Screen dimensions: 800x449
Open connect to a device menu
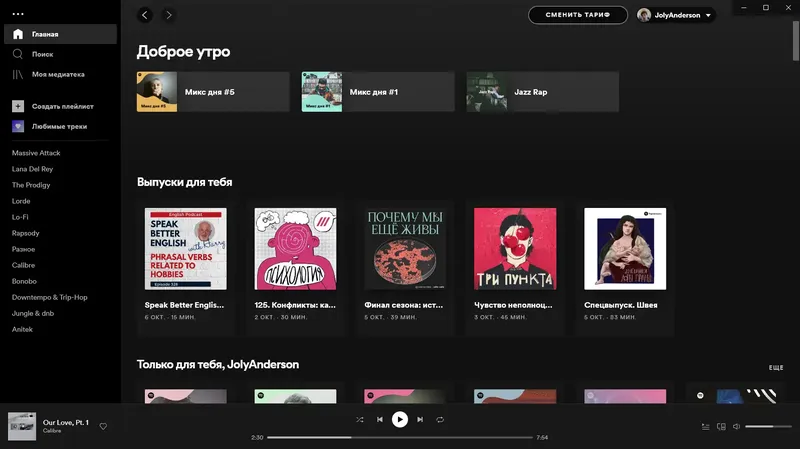721,427
